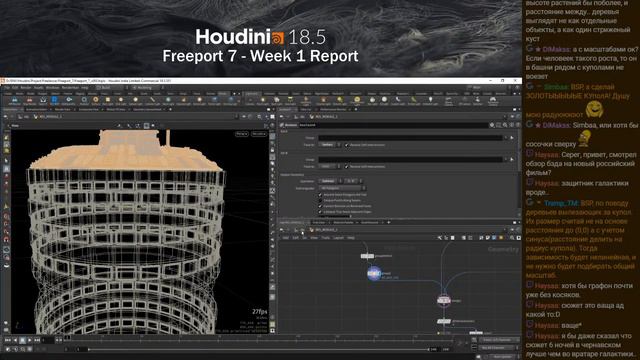Image resolution: width=640 pixels, height=360 pixels.
Task: Click the Set B Group input field
Action: pyautogui.click(x=410, y=160)
